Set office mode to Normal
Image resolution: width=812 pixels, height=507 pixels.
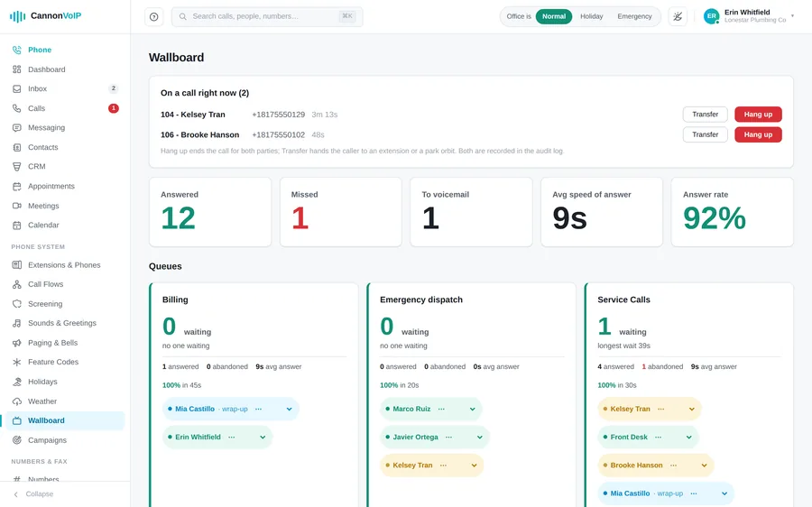[x=554, y=16]
